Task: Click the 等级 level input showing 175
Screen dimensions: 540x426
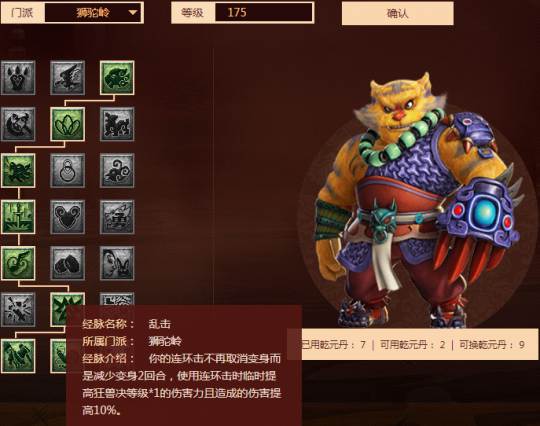Action: coord(263,13)
